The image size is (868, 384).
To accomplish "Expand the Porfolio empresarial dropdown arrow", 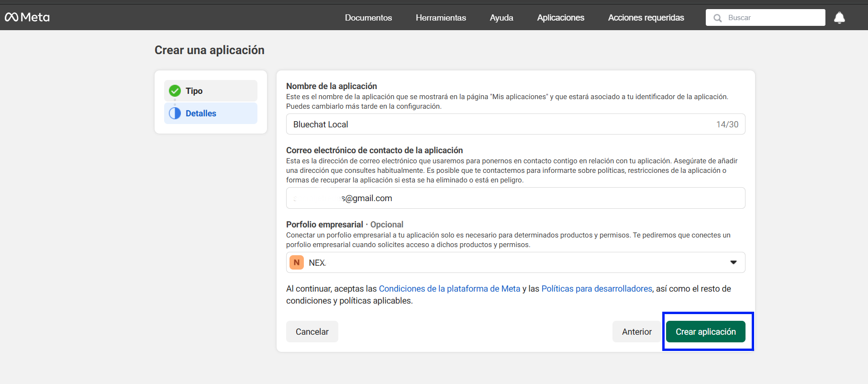I will click(733, 262).
